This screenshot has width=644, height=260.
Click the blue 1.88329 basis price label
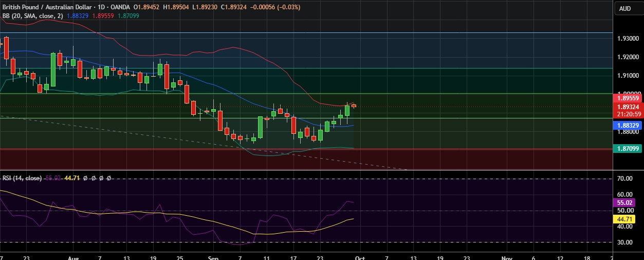627,125
